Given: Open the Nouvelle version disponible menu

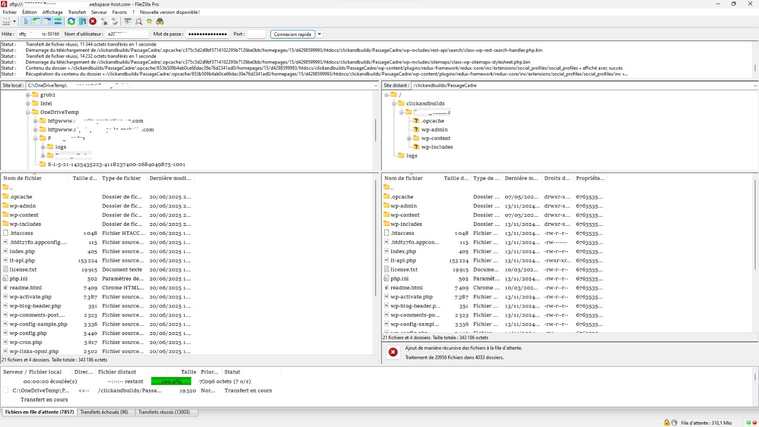Looking at the screenshot, I should tap(169, 12).
